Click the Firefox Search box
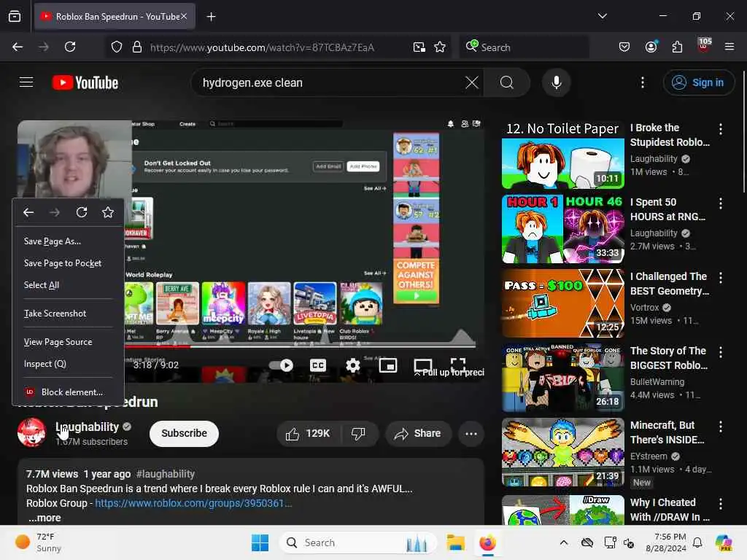 524,47
